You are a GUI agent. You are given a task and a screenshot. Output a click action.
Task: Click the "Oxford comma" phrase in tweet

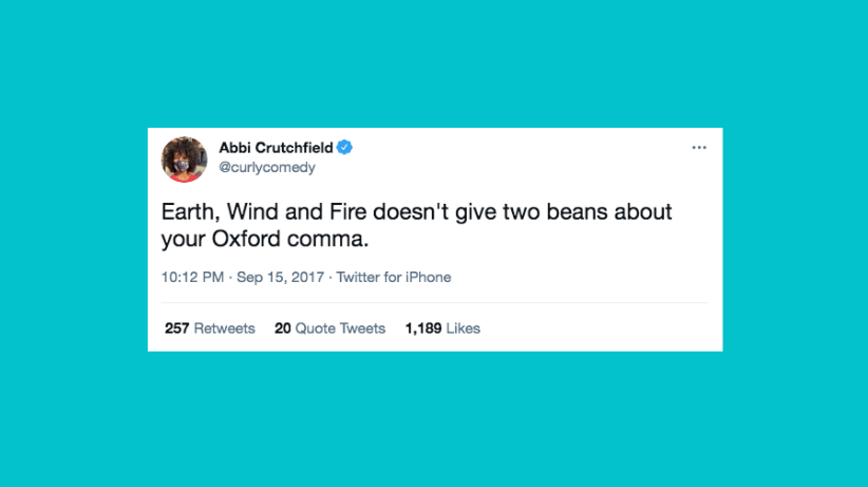(289, 239)
